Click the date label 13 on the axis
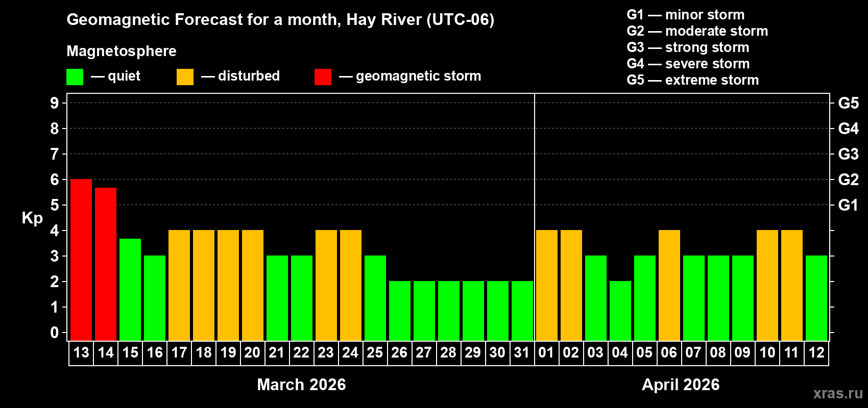Viewport: 868px width, 408px height. tap(81, 353)
